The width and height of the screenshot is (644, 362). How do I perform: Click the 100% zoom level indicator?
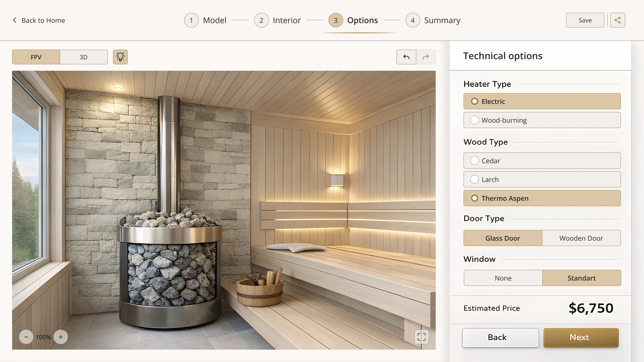pos(43,337)
